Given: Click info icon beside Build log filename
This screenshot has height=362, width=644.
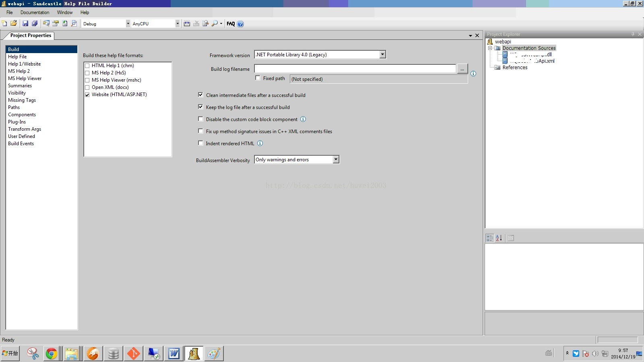Looking at the screenshot, I should [x=473, y=74].
